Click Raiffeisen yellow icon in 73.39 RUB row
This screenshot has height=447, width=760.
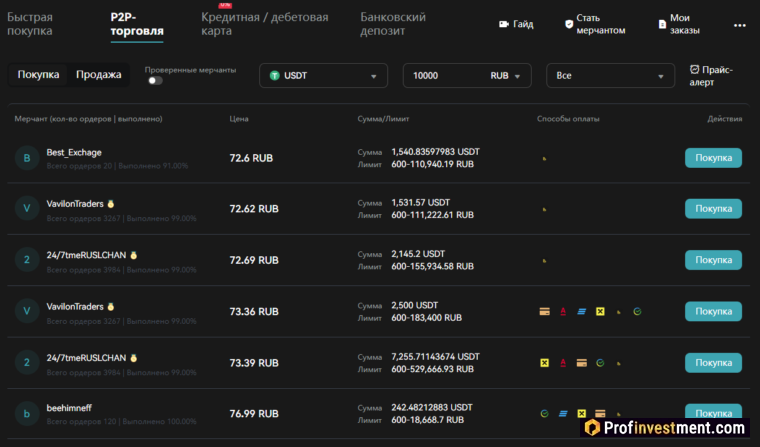[x=544, y=363]
